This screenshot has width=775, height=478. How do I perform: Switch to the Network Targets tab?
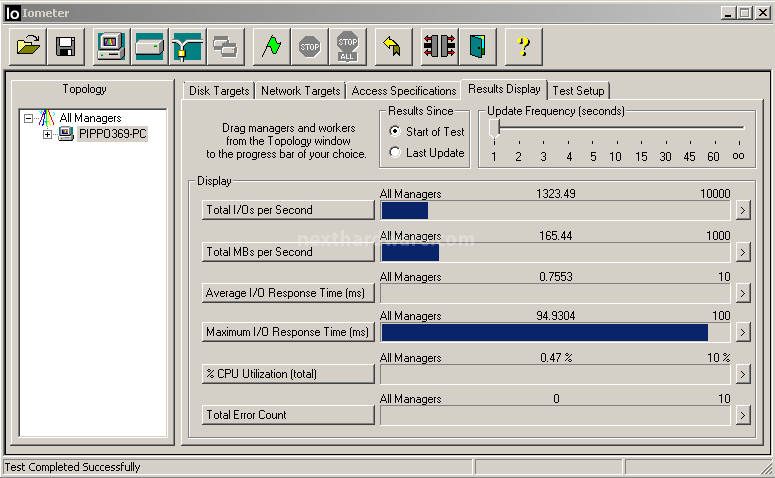tap(301, 91)
